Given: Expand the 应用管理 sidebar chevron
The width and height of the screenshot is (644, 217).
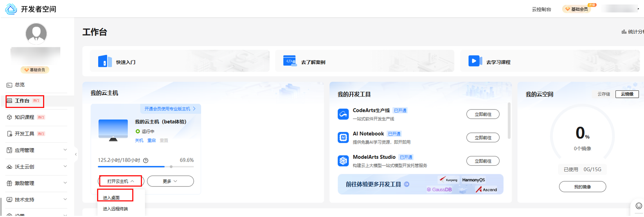Looking at the screenshot, I should pyautogui.click(x=65, y=150).
